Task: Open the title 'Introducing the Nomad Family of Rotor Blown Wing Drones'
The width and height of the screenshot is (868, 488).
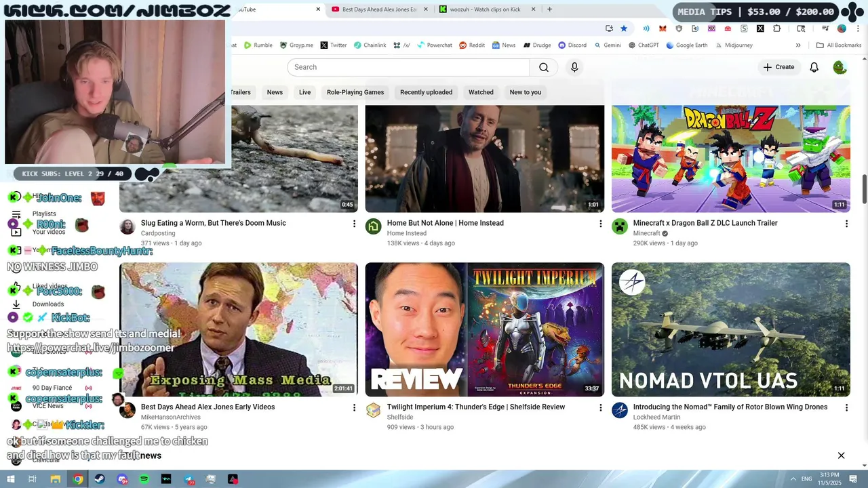Action: (730, 407)
